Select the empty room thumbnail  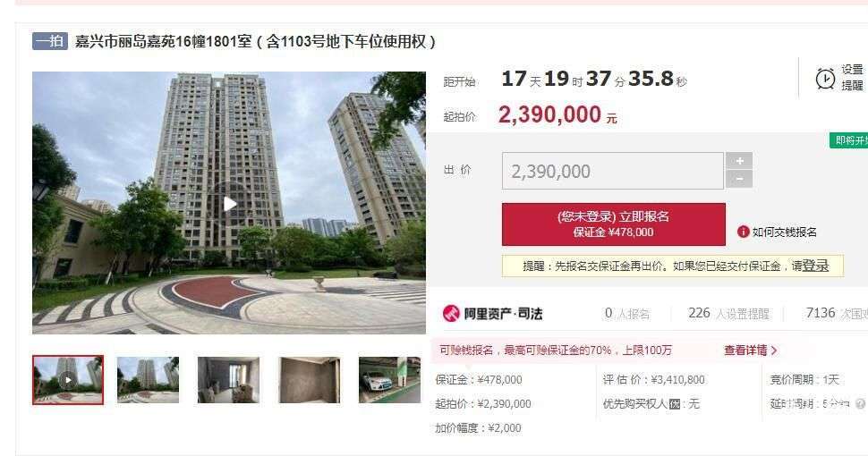tap(310, 380)
